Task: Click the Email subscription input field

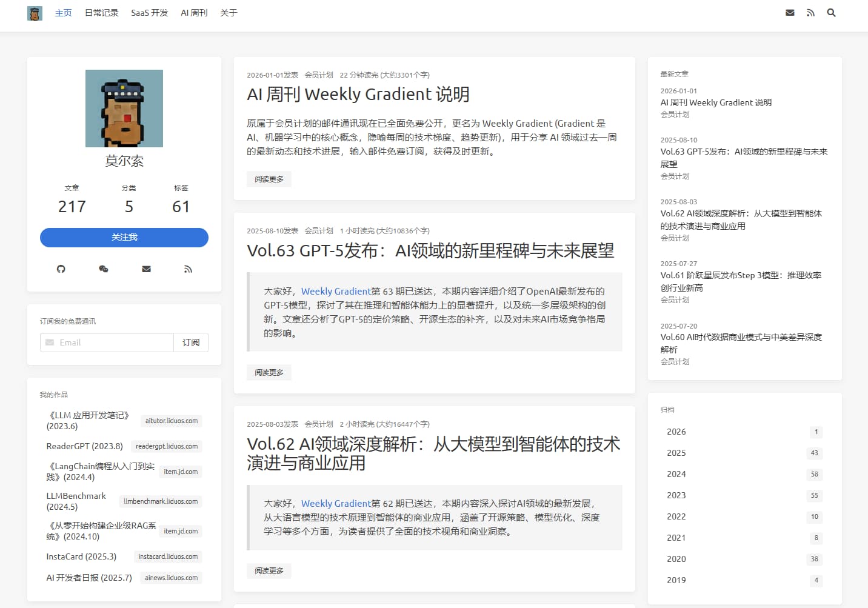Action: (x=106, y=342)
